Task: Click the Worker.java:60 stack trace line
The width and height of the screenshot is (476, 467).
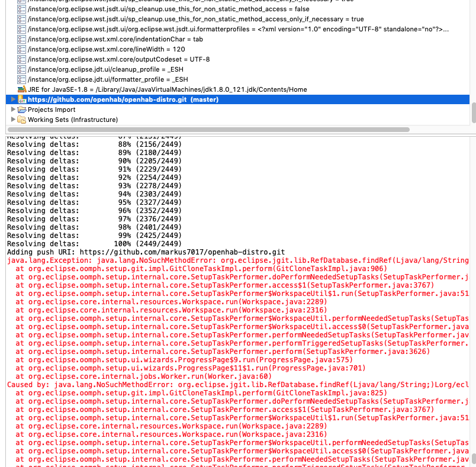Action: coord(144,376)
